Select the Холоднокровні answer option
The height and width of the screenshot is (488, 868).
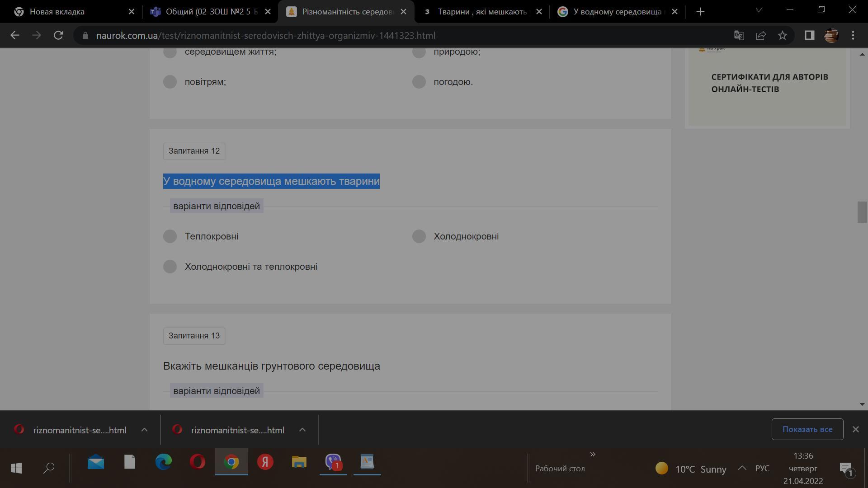[419, 236]
